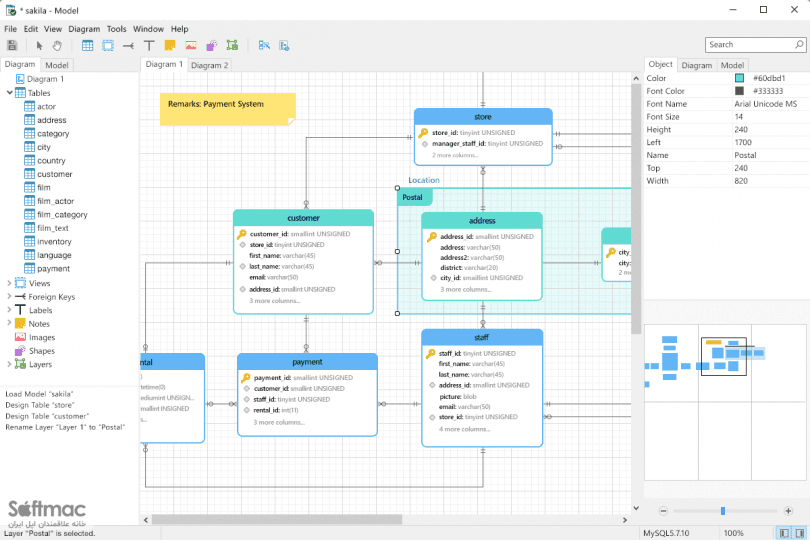Select the green layer tool in toolbar
The image size is (810, 540).
click(x=232, y=45)
